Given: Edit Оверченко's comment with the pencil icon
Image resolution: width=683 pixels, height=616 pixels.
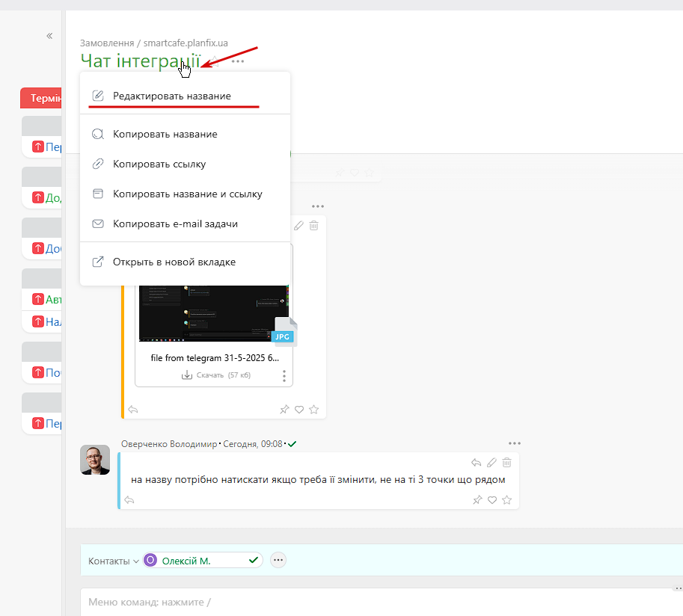Looking at the screenshot, I should click(x=491, y=462).
